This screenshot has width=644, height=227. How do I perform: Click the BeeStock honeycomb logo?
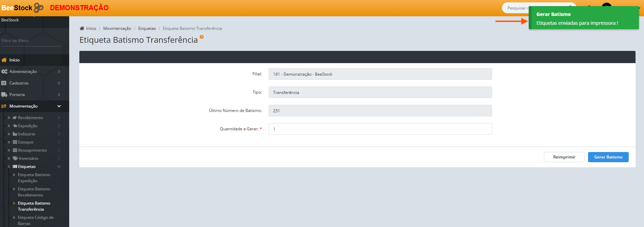39,7
